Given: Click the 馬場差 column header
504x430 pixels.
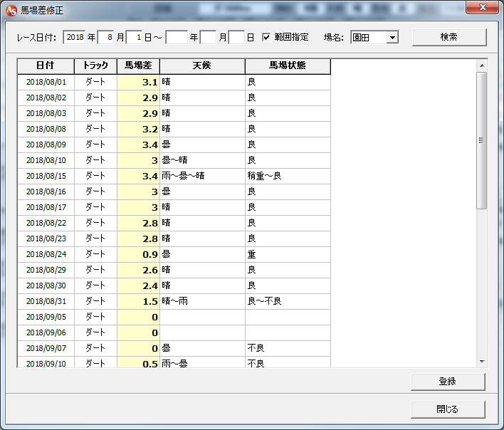Looking at the screenshot, I should [138, 66].
